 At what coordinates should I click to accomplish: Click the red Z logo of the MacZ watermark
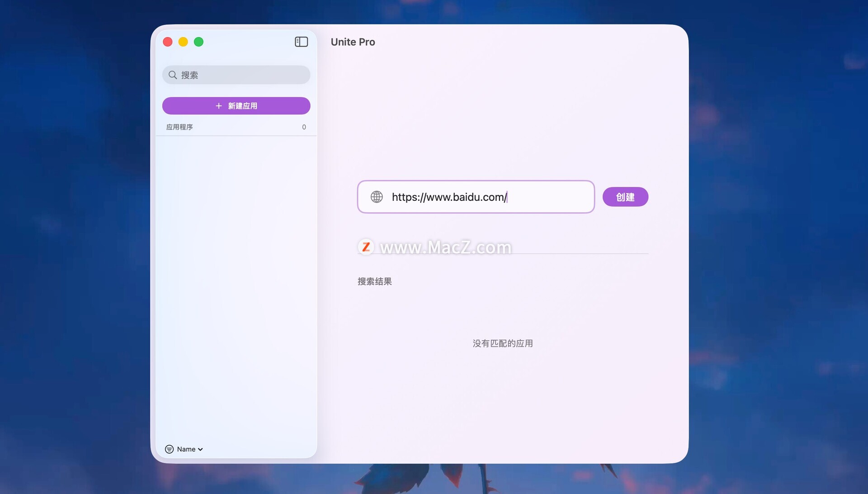366,247
